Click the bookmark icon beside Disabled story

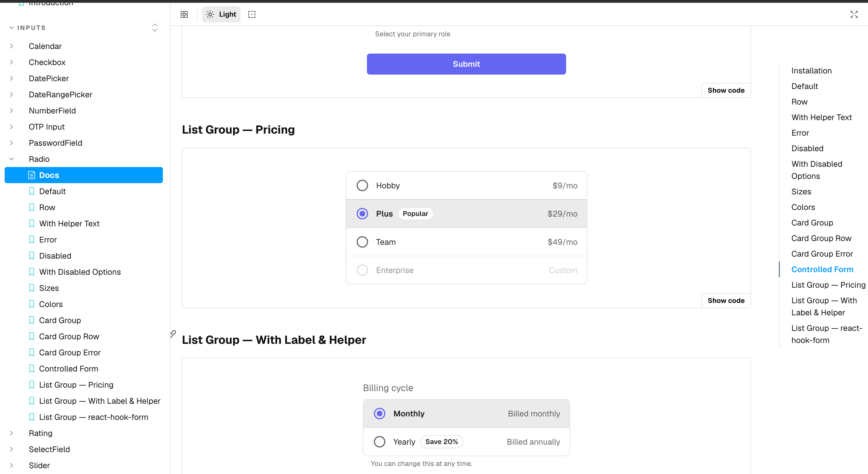[x=32, y=256]
